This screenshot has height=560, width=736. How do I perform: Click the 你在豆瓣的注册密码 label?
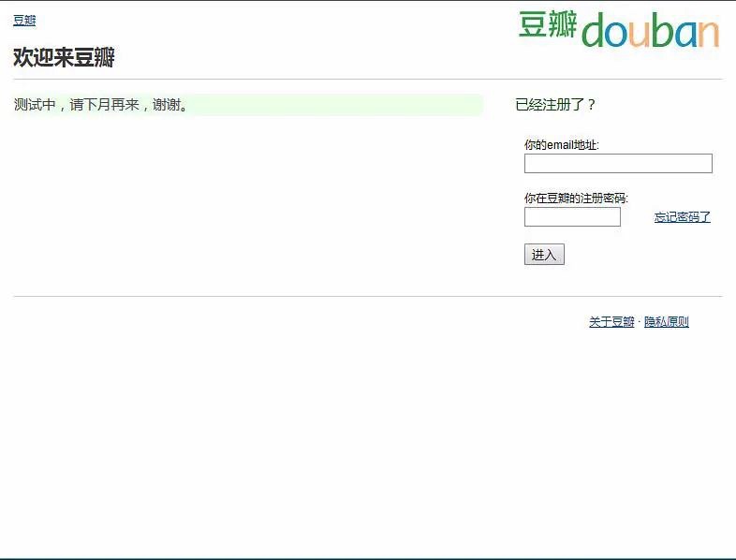pyautogui.click(x=576, y=199)
